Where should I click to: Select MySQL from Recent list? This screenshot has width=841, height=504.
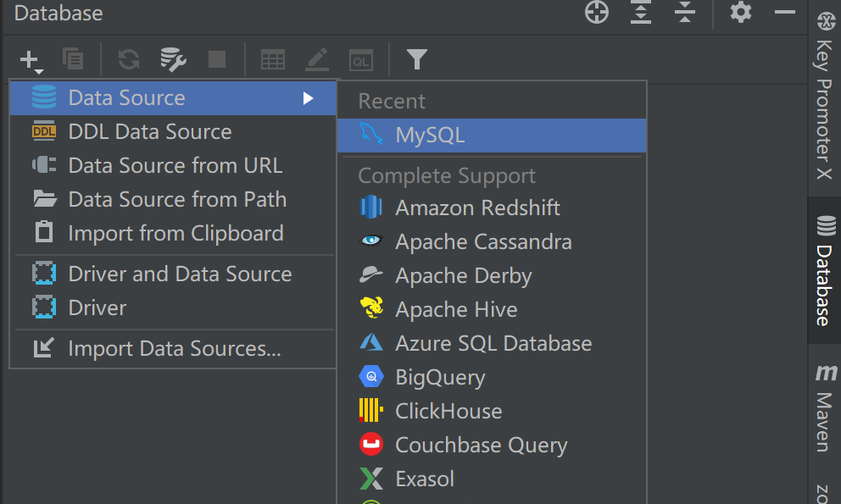[x=430, y=136]
